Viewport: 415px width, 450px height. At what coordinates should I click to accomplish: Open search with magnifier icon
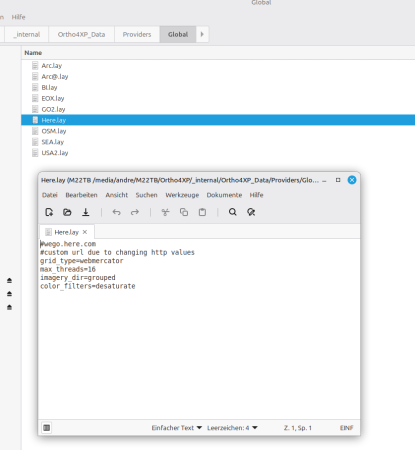click(x=233, y=212)
